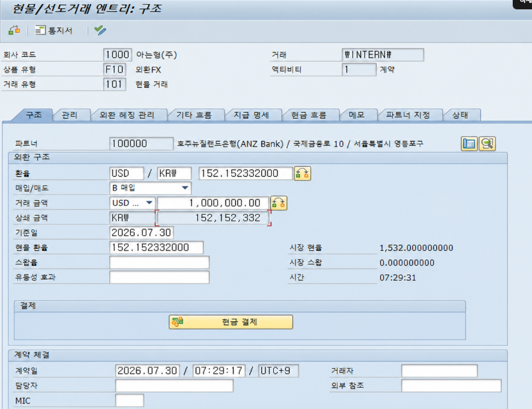Click the 현물 거래 transaction type text
The width and height of the screenshot is (532, 409).
pos(152,84)
